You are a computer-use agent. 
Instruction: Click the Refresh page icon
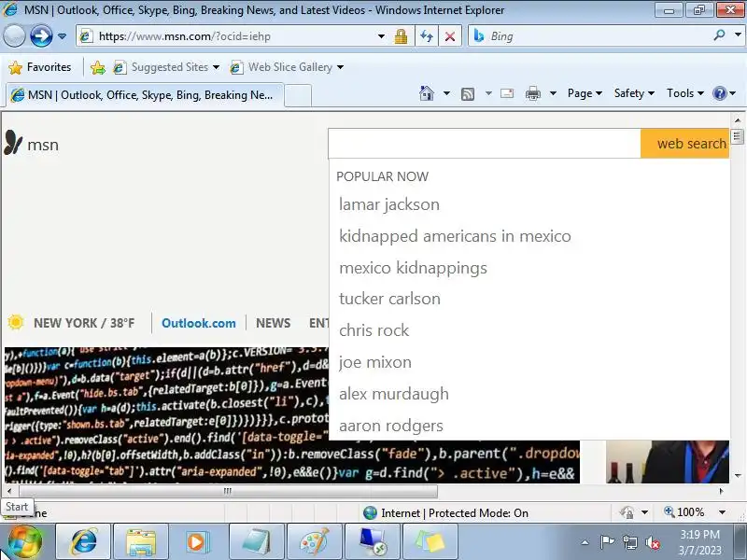[427, 36]
